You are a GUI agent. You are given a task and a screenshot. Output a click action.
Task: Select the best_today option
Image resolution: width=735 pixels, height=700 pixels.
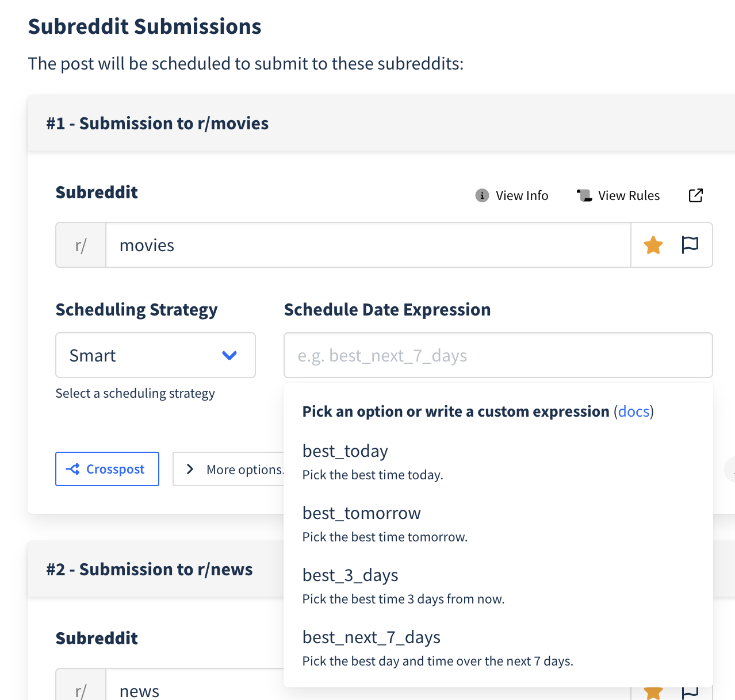coord(498,462)
